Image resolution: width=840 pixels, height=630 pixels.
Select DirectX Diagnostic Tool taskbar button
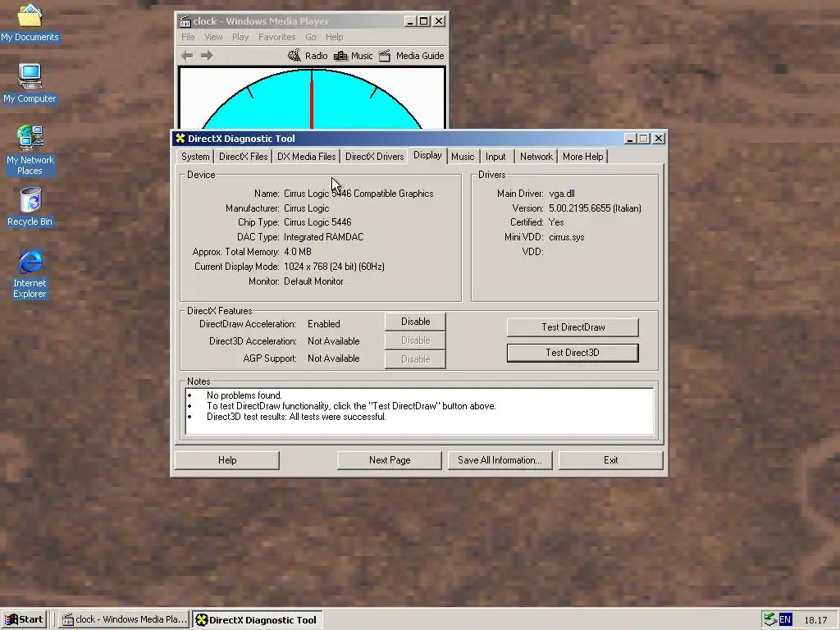(x=257, y=620)
